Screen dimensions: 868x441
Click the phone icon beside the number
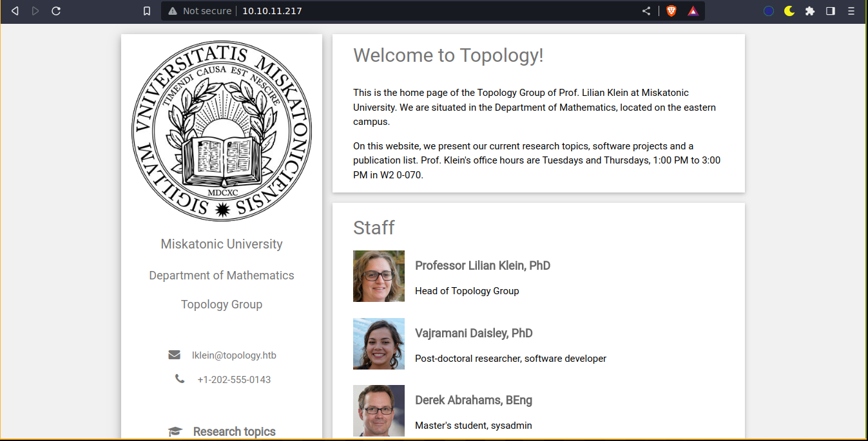(x=180, y=379)
